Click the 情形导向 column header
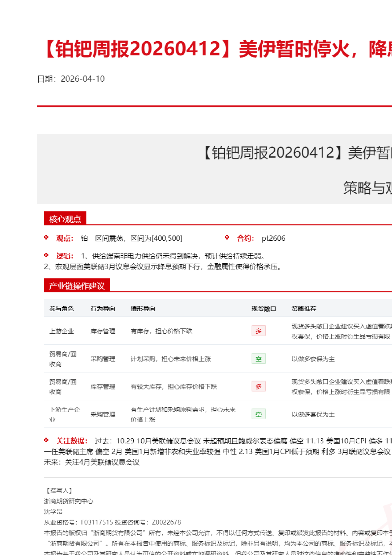This screenshot has height=555, width=392. coord(143,309)
